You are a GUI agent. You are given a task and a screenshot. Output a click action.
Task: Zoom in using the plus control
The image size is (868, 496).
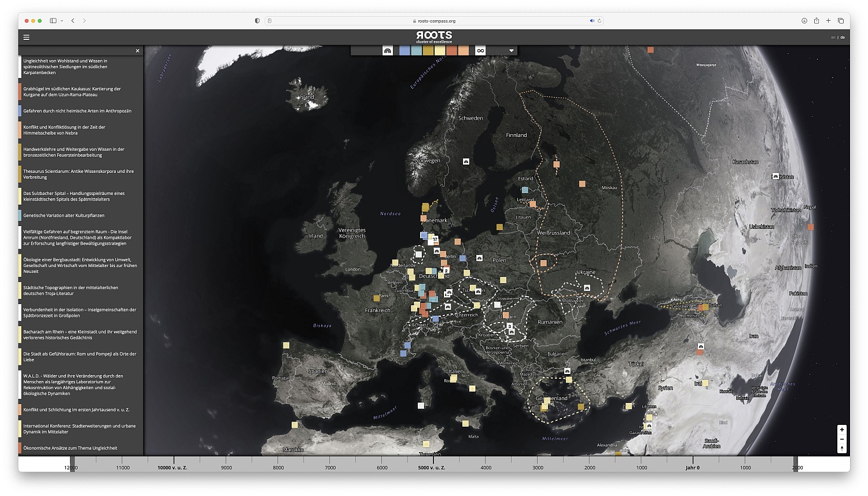click(x=843, y=430)
